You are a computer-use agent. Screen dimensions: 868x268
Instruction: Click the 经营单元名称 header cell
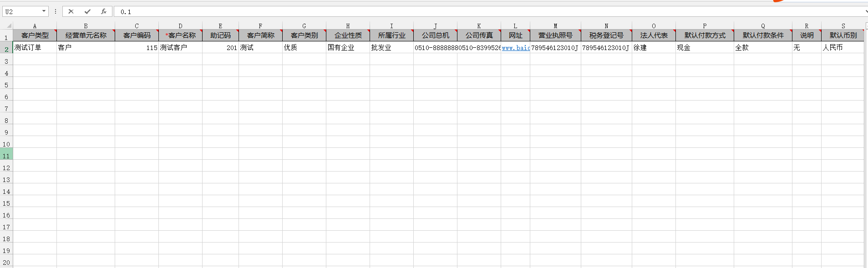pos(86,35)
